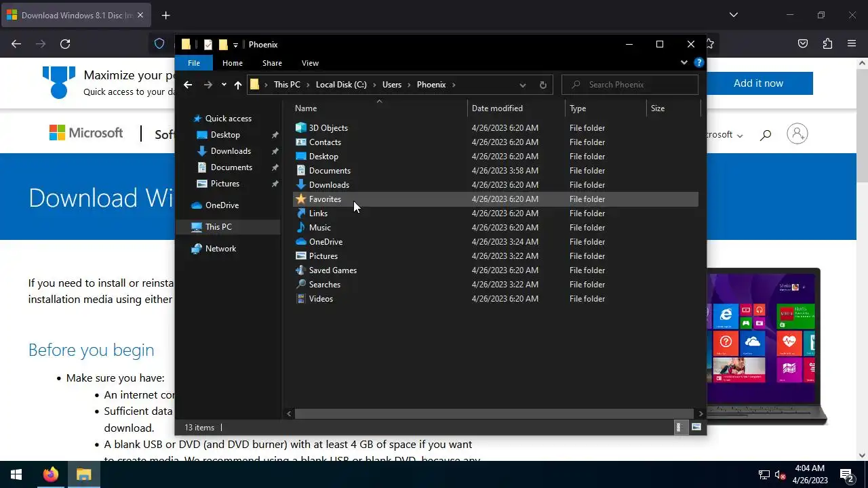
Task: Click the muted volume tray icon
Action: point(781,474)
